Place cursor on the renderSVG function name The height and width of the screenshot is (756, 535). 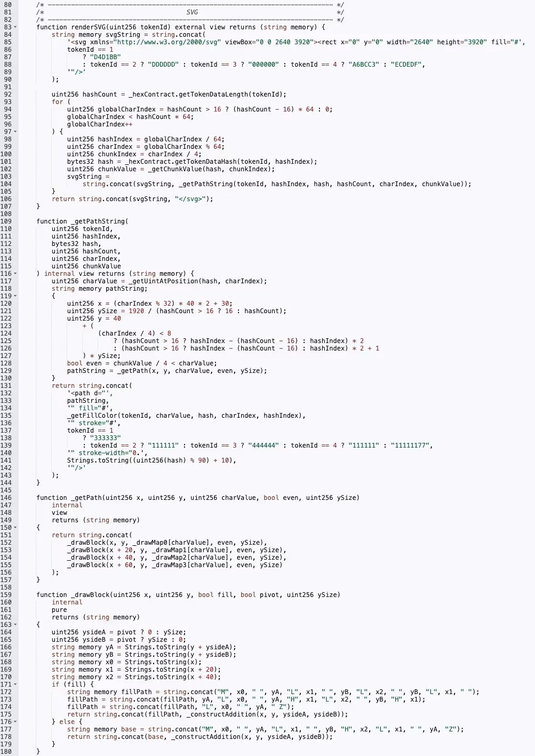90,27
